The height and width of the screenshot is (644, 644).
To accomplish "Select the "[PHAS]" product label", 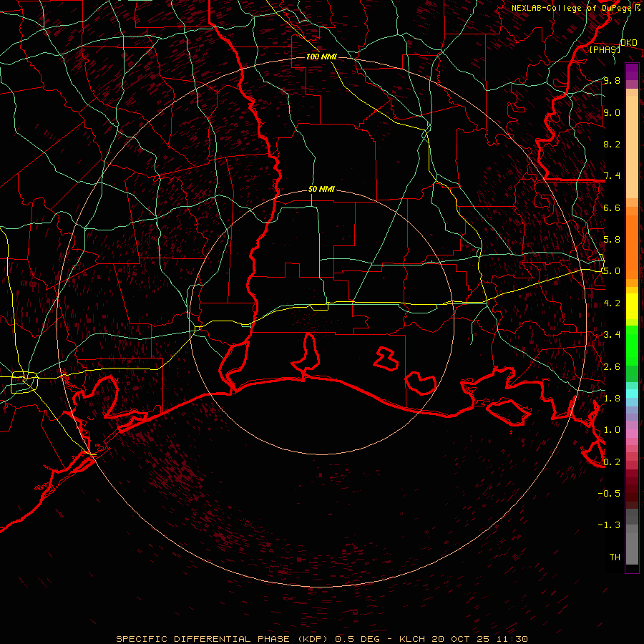I will (x=605, y=49).
